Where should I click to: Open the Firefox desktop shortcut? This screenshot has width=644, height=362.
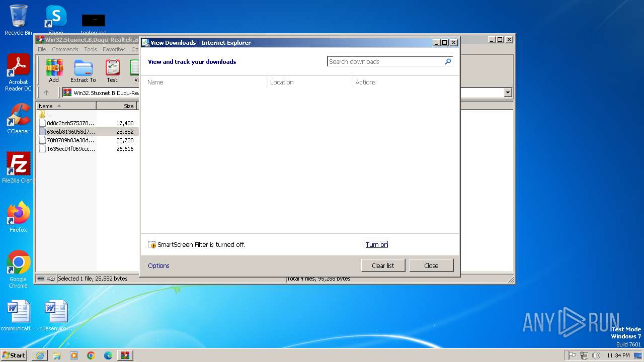(18, 217)
